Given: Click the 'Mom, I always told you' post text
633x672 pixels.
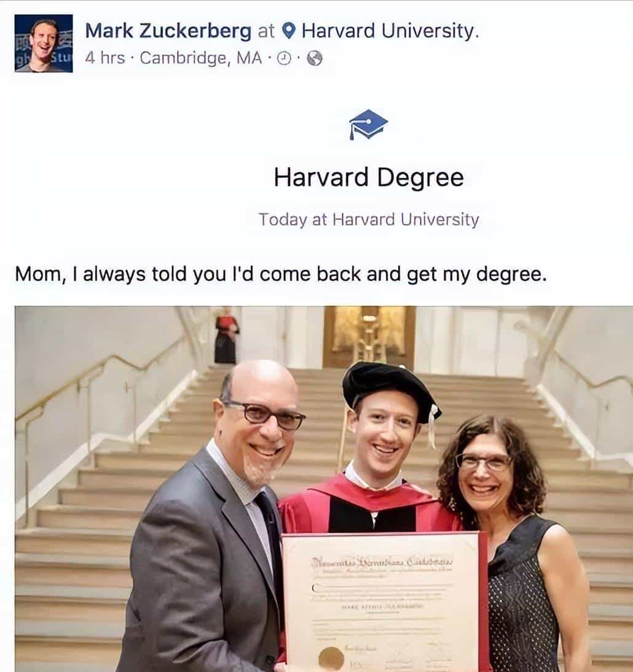Looking at the screenshot, I should click(280, 274).
